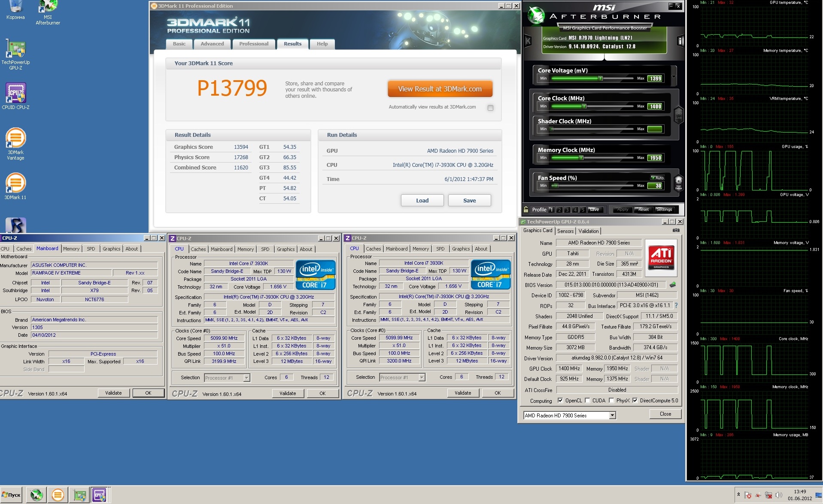Click the Reset button in Afterburner
This screenshot has width=823, height=504.
click(x=643, y=210)
